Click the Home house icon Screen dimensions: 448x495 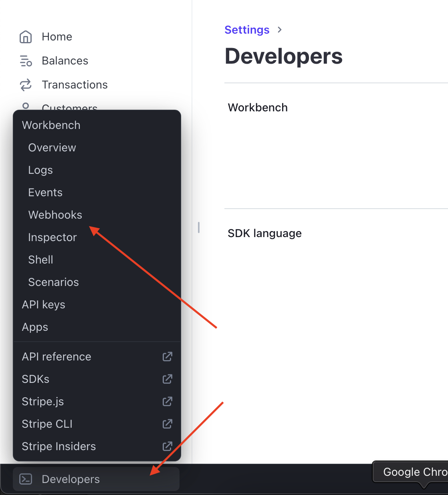click(26, 37)
